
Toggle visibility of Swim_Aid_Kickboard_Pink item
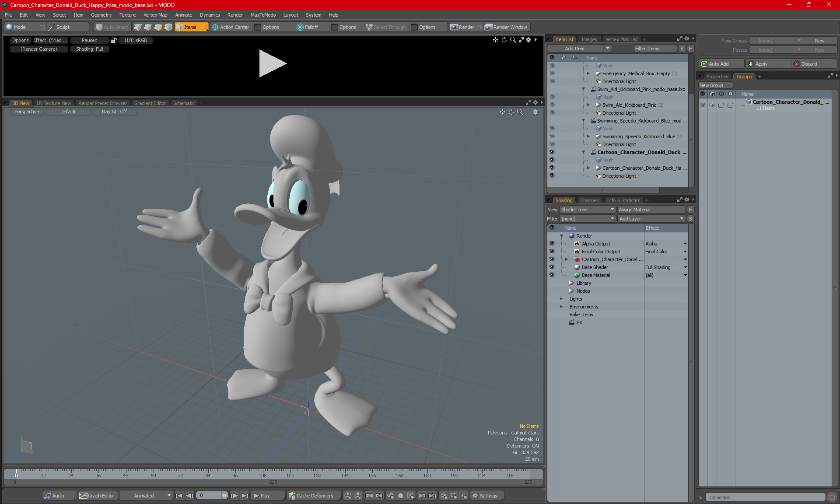[x=552, y=105]
